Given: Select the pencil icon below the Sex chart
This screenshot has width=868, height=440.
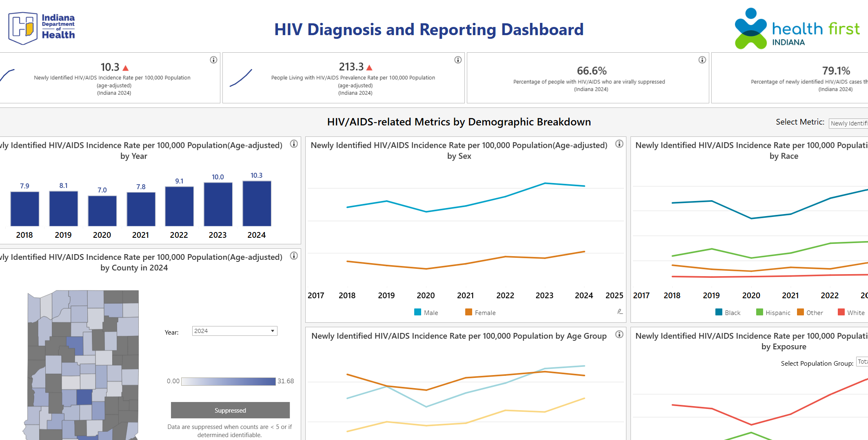Looking at the screenshot, I should (619, 311).
